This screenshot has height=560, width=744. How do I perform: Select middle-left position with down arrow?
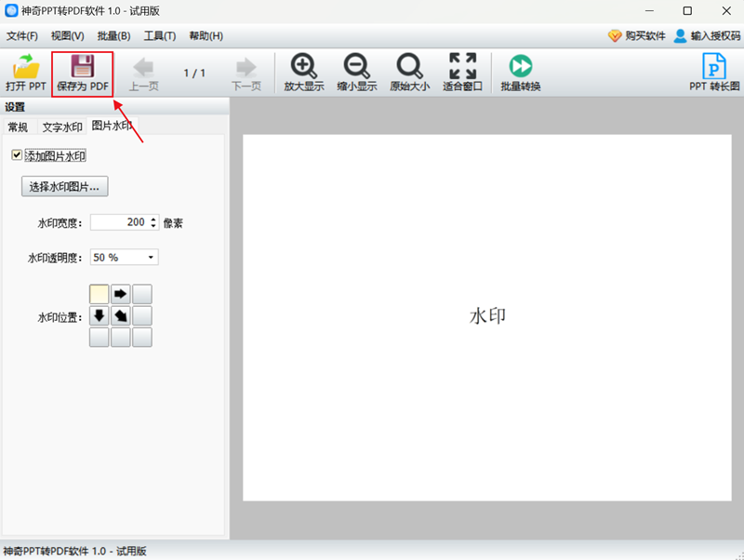click(x=100, y=315)
